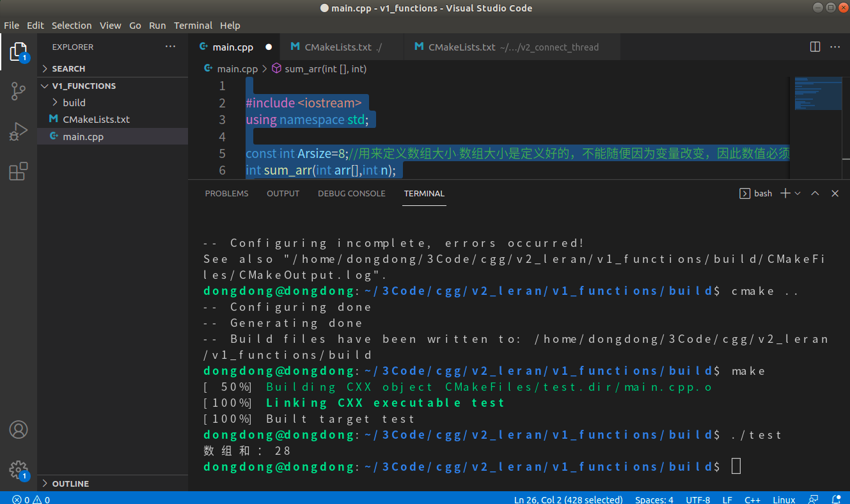Open the Manage gear menu
The width and height of the screenshot is (850, 504).
19,469
